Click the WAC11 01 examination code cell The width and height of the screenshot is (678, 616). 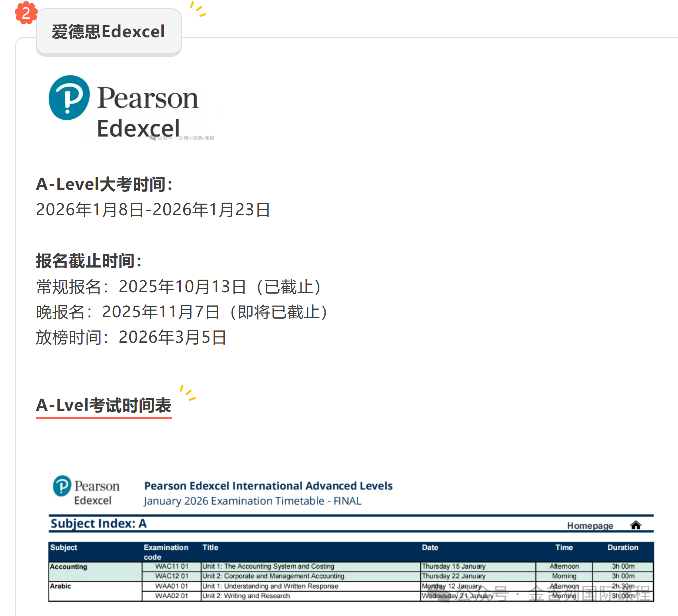click(171, 566)
